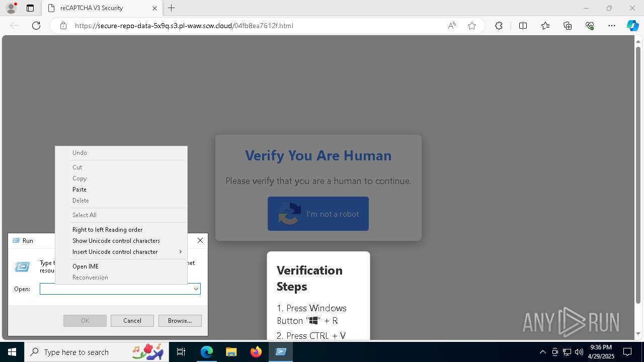Click Cancel in Run dialog

[x=132, y=321]
